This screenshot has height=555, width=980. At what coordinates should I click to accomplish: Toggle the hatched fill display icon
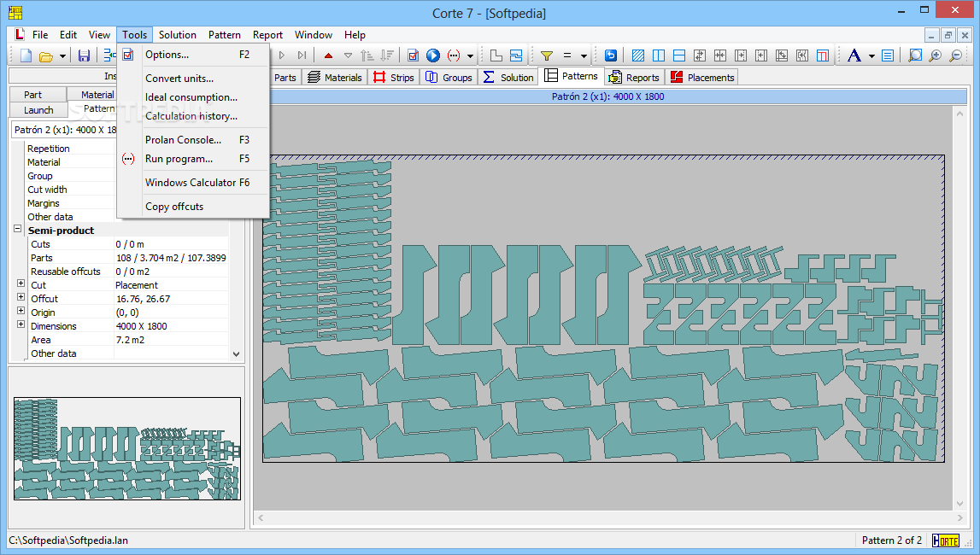(638, 55)
